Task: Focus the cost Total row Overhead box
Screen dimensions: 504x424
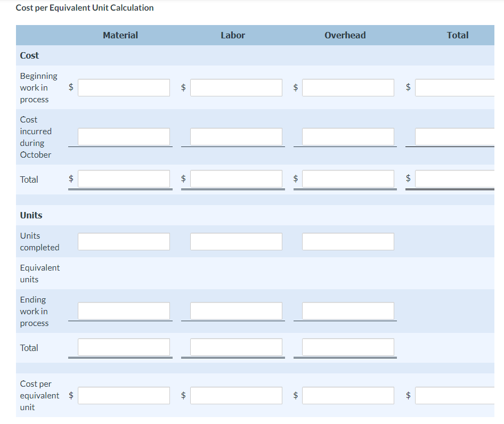Action: 348,179
